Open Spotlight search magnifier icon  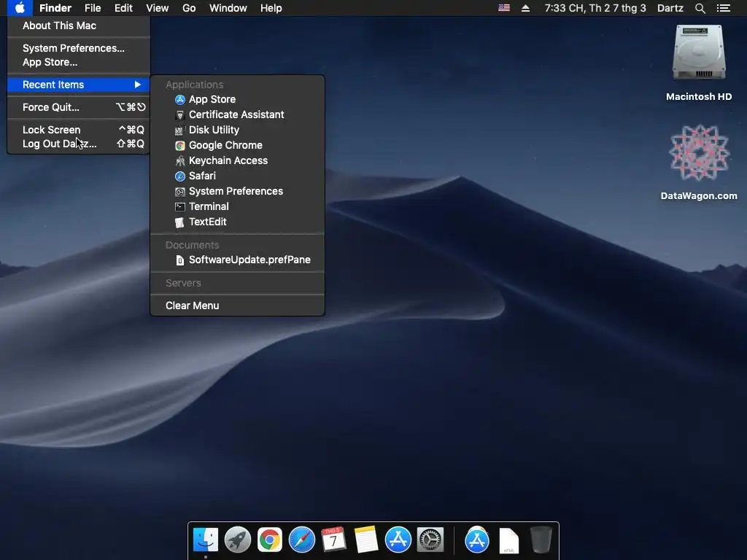pyautogui.click(x=700, y=8)
